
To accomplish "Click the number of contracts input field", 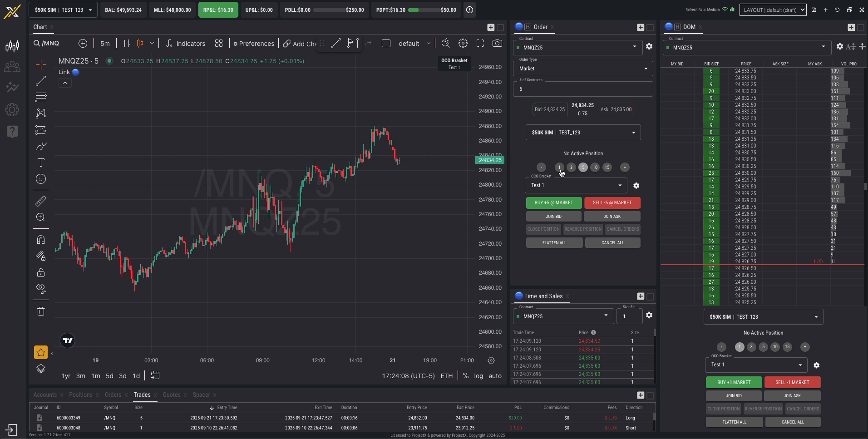I will click(583, 89).
